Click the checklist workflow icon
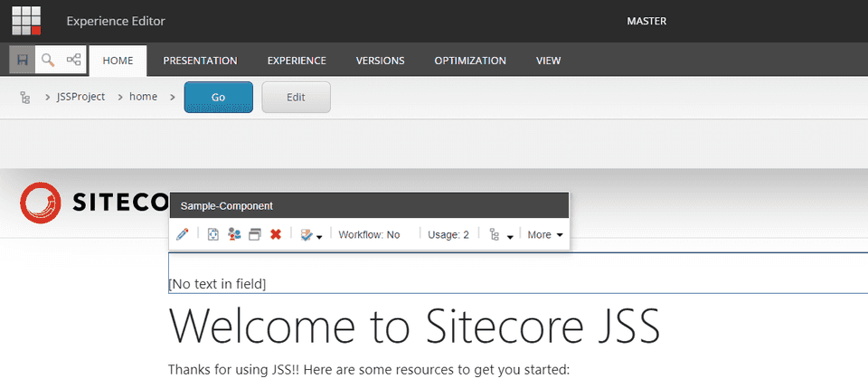Viewport: 868px width, 388px height. 307,235
